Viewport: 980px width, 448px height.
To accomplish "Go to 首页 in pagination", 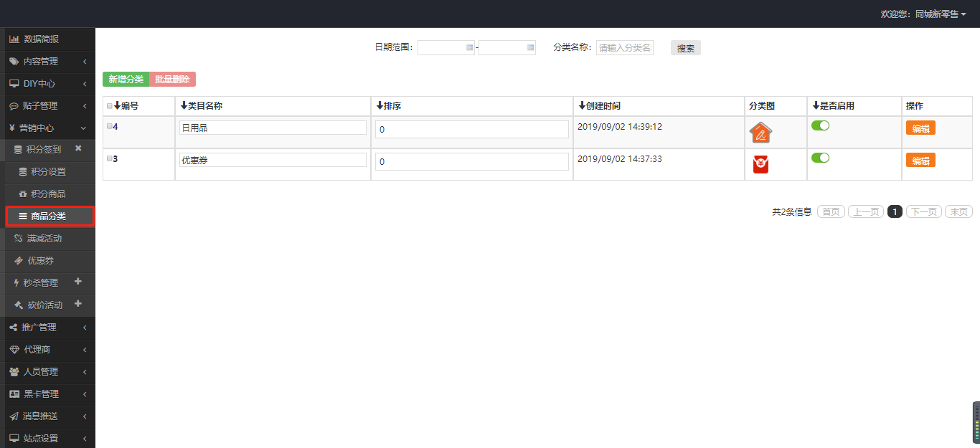I will click(x=831, y=211).
